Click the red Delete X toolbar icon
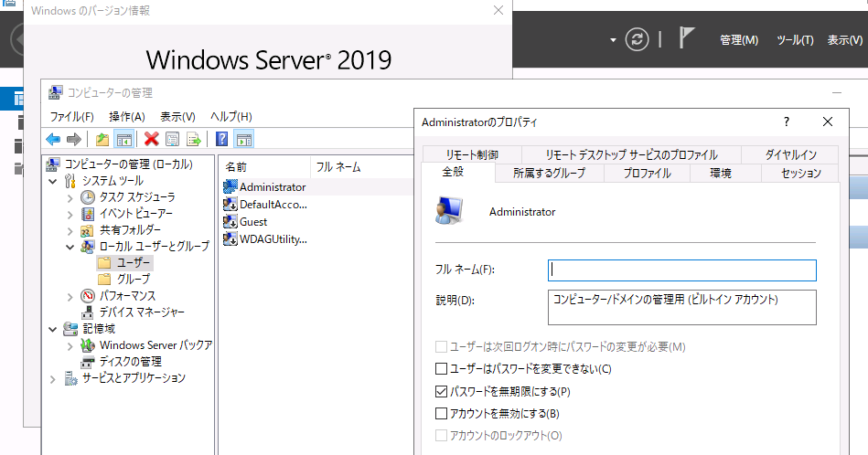Image resolution: width=868 pixels, height=455 pixels. 151,139
